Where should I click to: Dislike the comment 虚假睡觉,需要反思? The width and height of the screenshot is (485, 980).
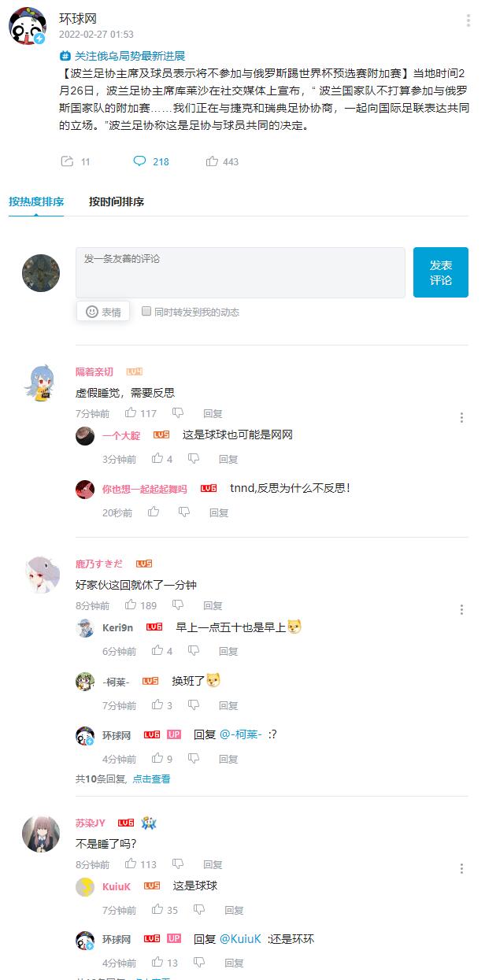coord(178,413)
